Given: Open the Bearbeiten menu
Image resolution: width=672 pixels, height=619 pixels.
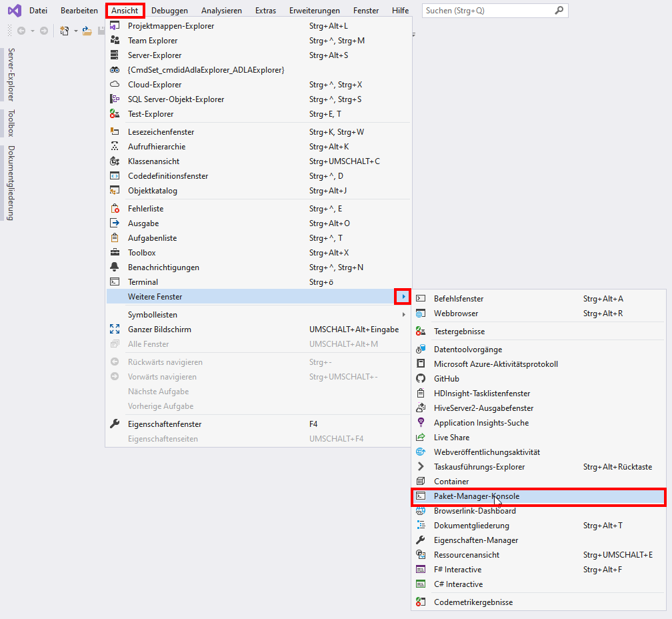Looking at the screenshot, I should (79, 10).
